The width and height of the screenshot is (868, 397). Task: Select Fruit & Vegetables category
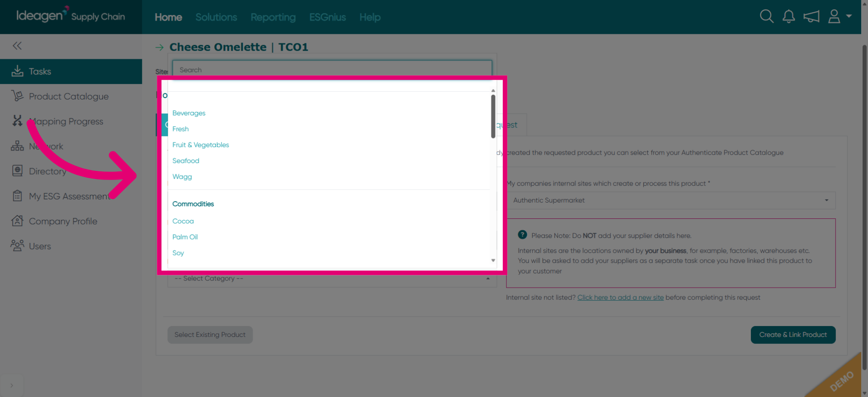(200, 145)
